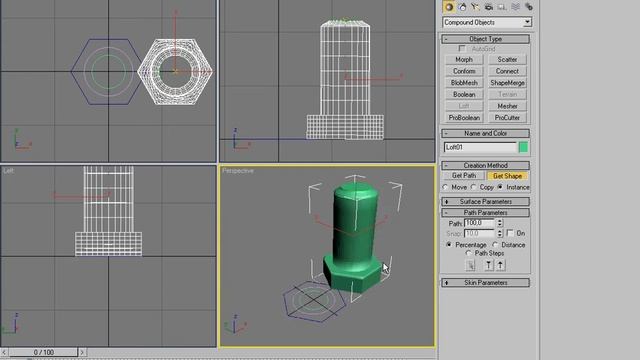Click the time slider left arrow
Image resolution: width=640 pixels, height=360 pixels.
pyautogui.click(x=4, y=352)
